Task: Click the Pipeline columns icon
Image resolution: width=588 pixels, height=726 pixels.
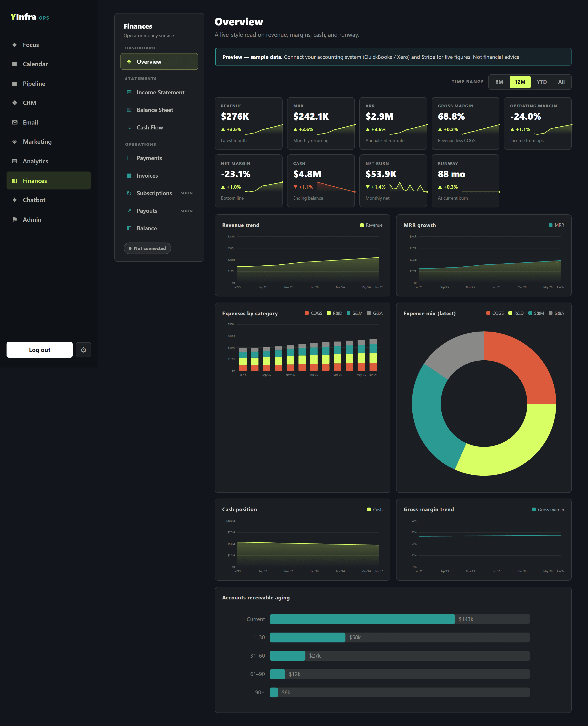Action: 14,84
